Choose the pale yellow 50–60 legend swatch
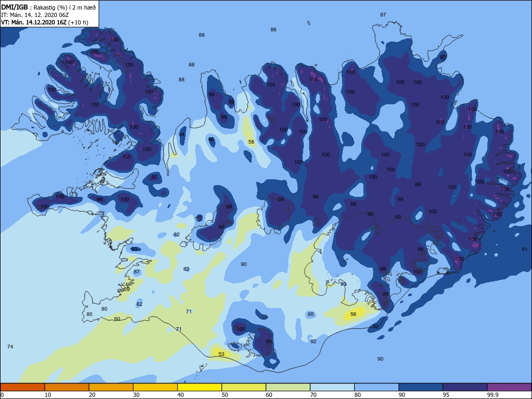This screenshot has width=532, height=399. [x=244, y=387]
